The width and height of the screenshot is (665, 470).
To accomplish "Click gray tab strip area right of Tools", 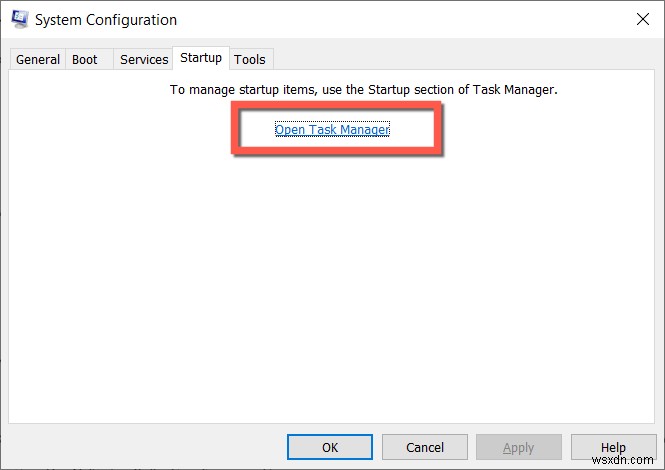I will click(462, 59).
